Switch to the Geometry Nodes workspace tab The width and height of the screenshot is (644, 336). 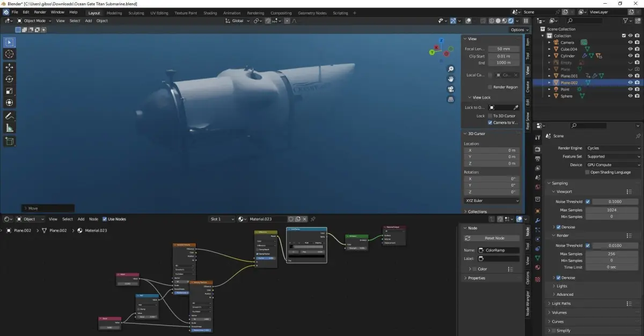[x=312, y=13]
